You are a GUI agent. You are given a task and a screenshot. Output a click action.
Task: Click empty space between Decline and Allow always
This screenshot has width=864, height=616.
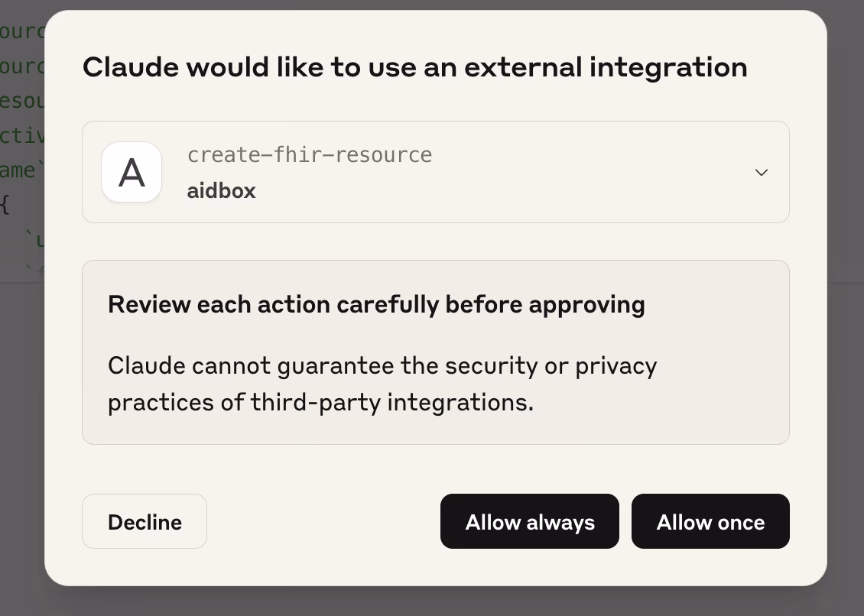323,522
